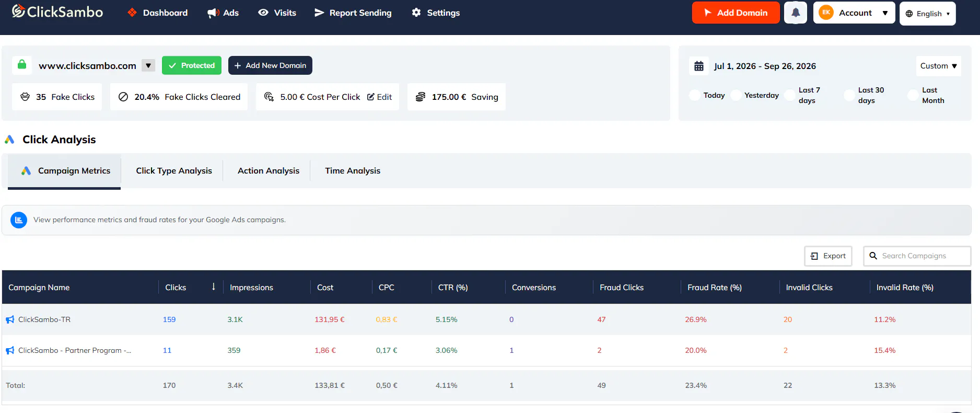Select the Today radio option
Screen dimensions: 980x413
(694, 95)
